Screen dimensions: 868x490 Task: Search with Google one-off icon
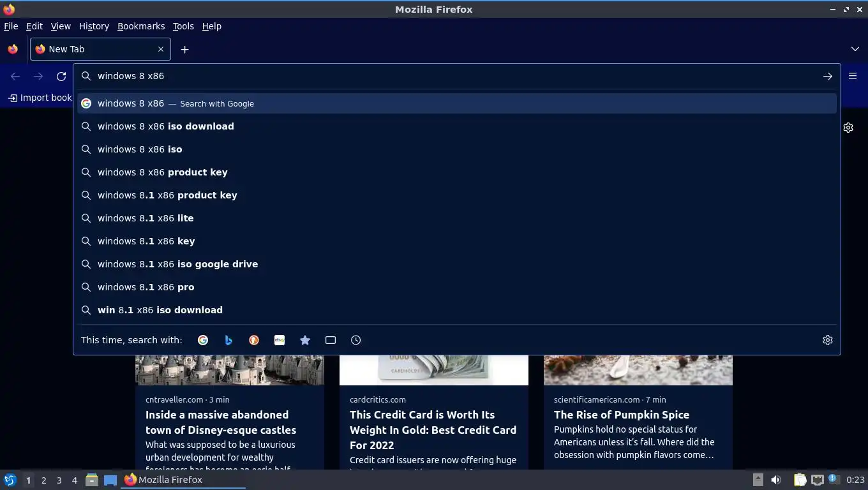coord(203,340)
